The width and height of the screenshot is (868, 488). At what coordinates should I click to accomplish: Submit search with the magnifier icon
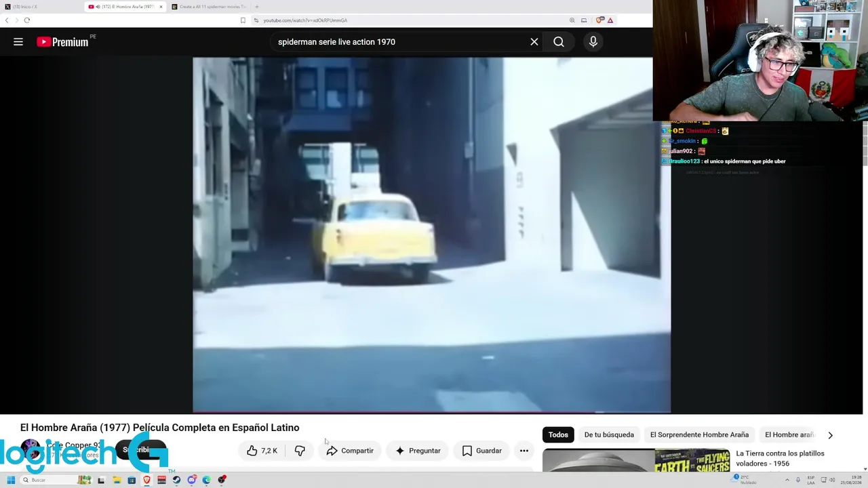click(559, 42)
